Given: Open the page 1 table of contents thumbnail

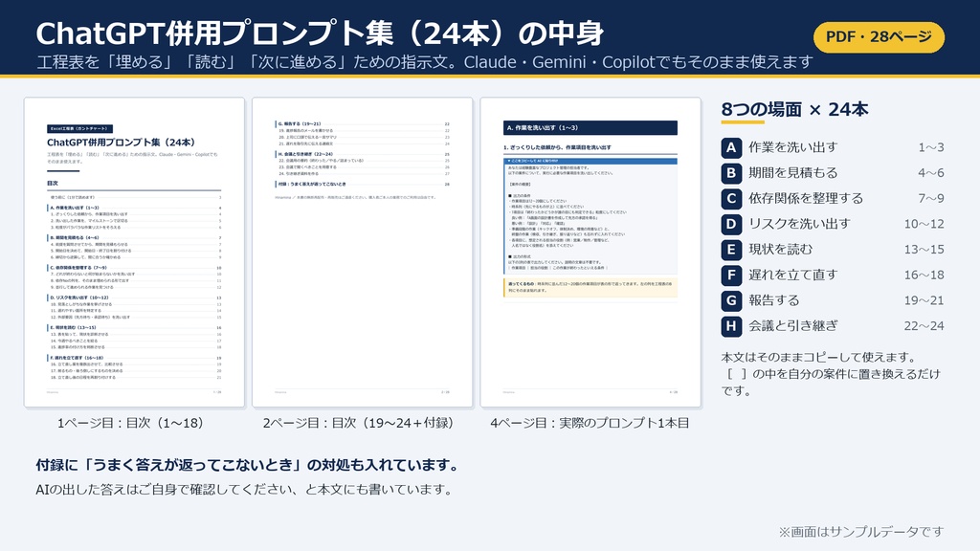Looking at the screenshot, I should (134, 253).
